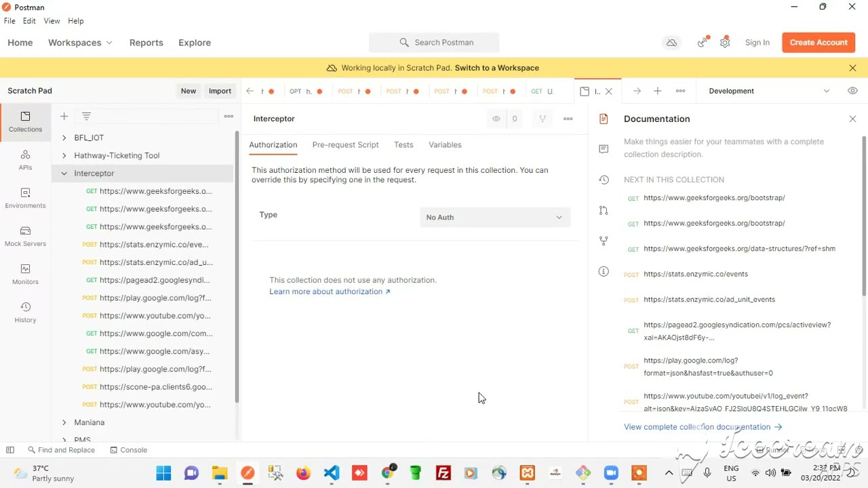Open the Pull requests icon in the right rail
The height and width of the screenshot is (488, 868).
604,210
